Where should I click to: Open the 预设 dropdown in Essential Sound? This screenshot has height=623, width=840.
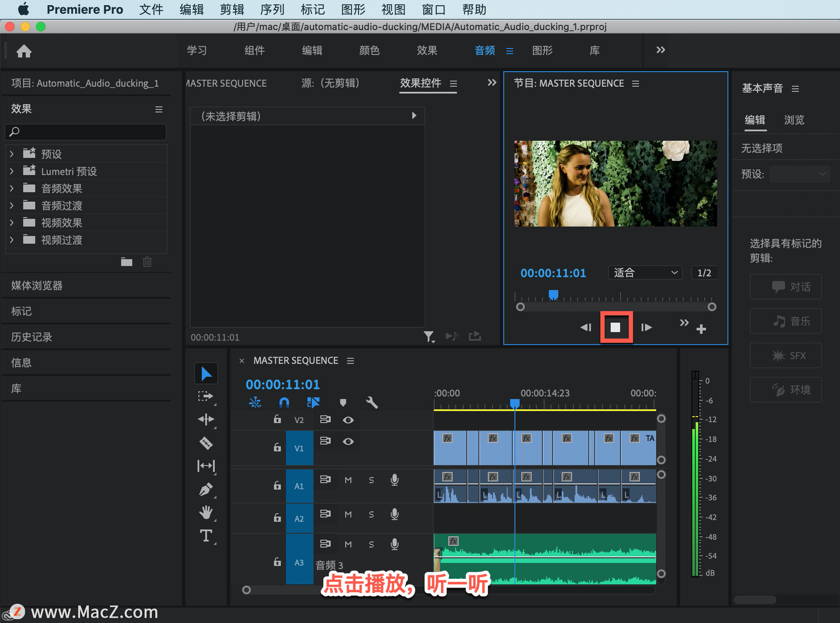799,174
